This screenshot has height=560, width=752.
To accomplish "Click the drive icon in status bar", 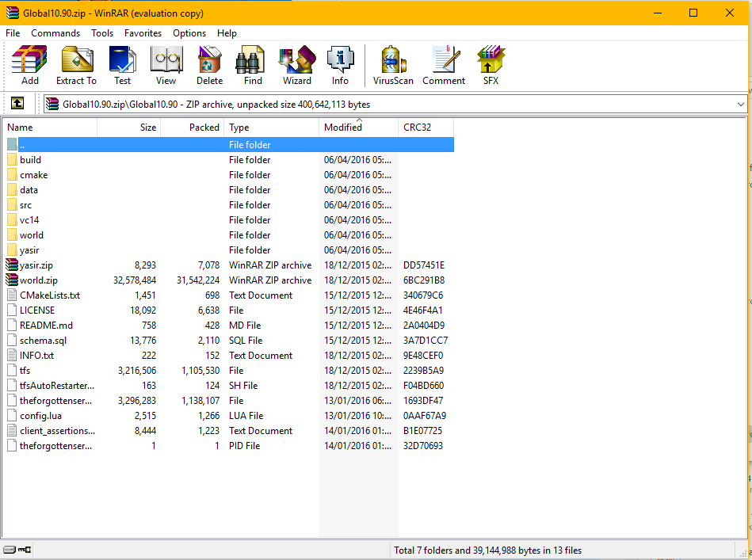I will point(10,550).
